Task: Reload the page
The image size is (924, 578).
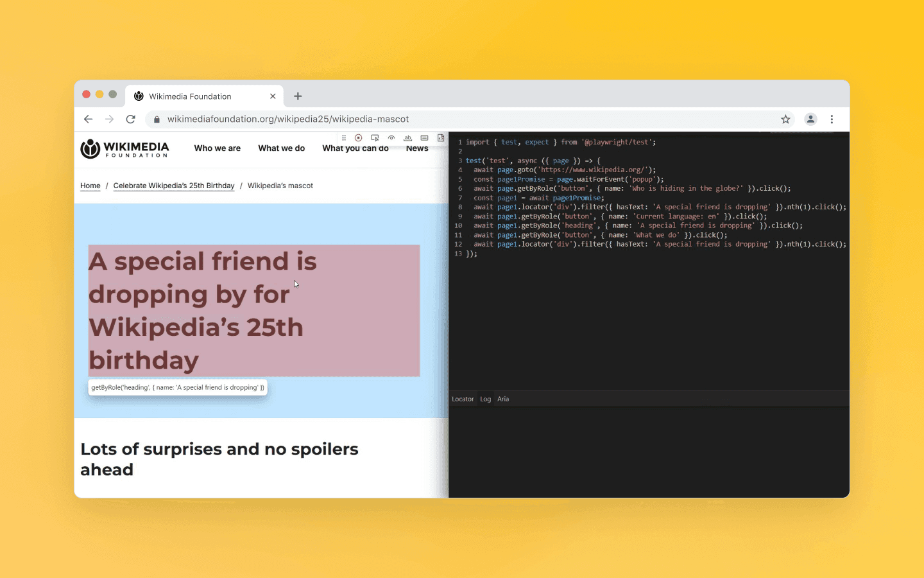Action: (130, 119)
